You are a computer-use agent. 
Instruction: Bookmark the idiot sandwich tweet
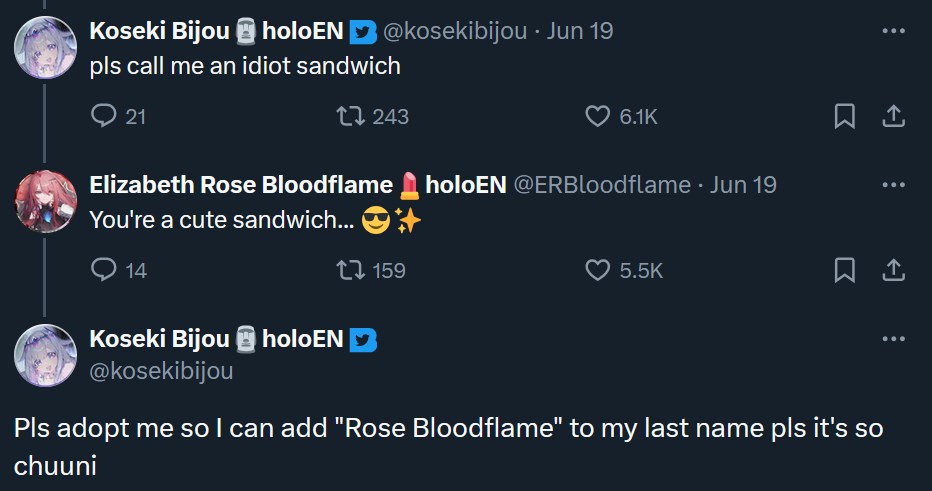click(x=844, y=117)
